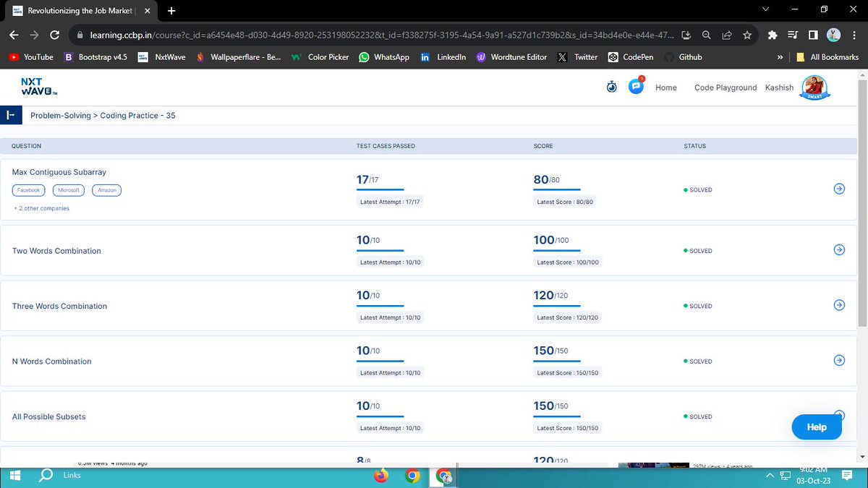The image size is (868, 488).
Task: Open the Chrome extensions puzzle icon
Action: pos(773,34)
